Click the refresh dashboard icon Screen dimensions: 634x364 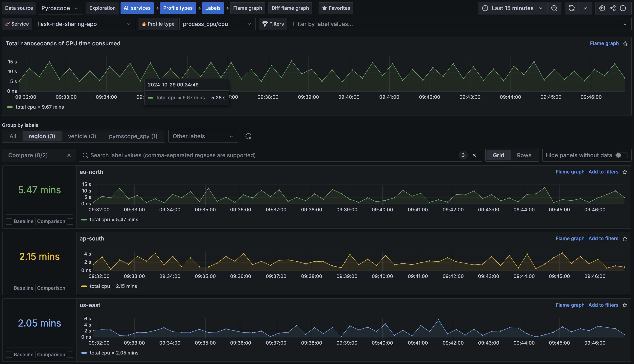point(572,8)
